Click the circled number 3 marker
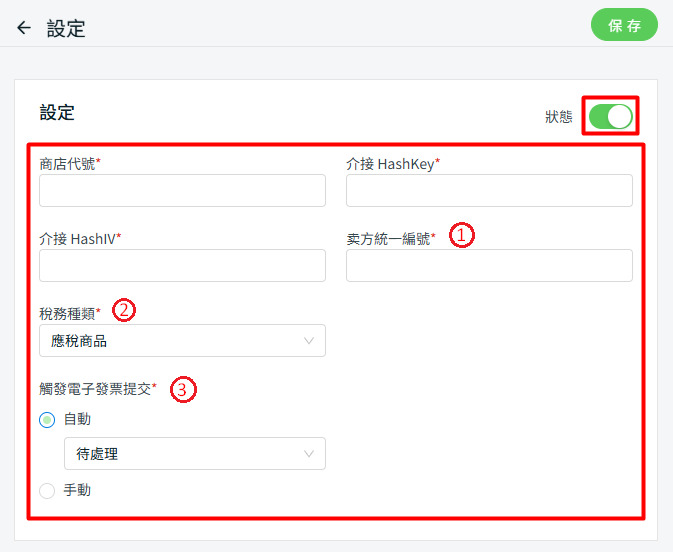 pyautogui.click(x=182, y=389)
